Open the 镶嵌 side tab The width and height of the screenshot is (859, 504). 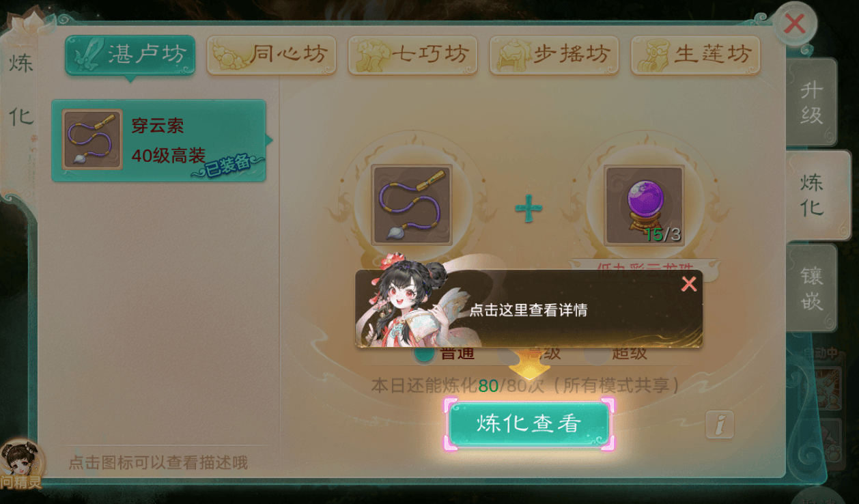[812, 288]
